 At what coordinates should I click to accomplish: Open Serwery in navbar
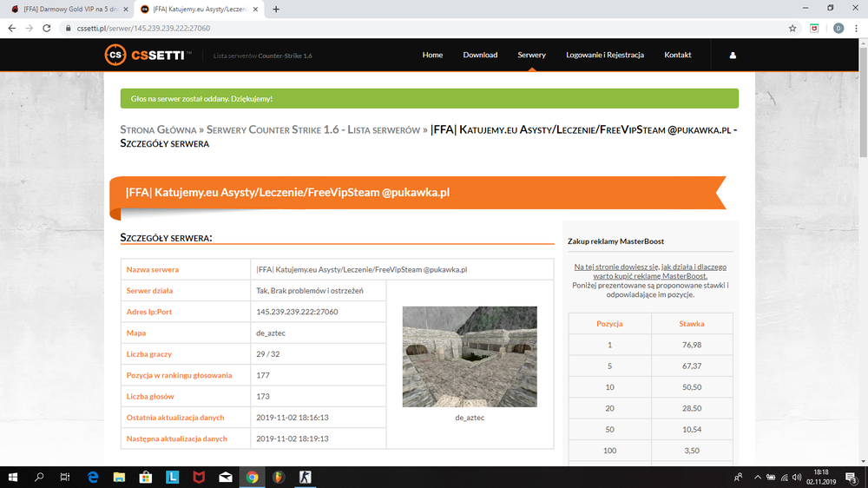(531, 55)
